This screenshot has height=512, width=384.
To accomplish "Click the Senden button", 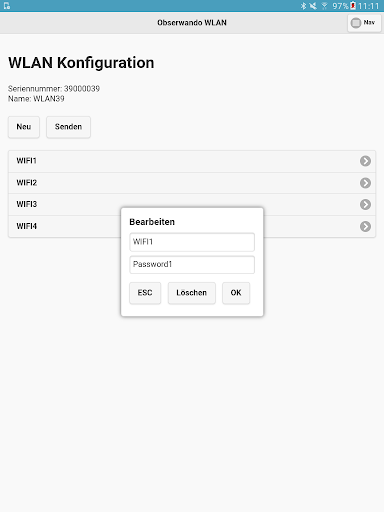I will (x=68, y=127).
